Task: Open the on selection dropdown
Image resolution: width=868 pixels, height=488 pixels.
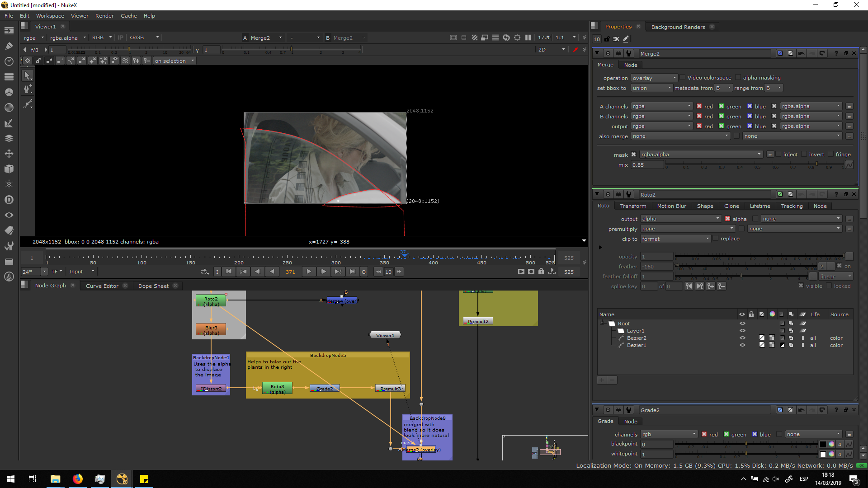Action: (x=174, y=61)
